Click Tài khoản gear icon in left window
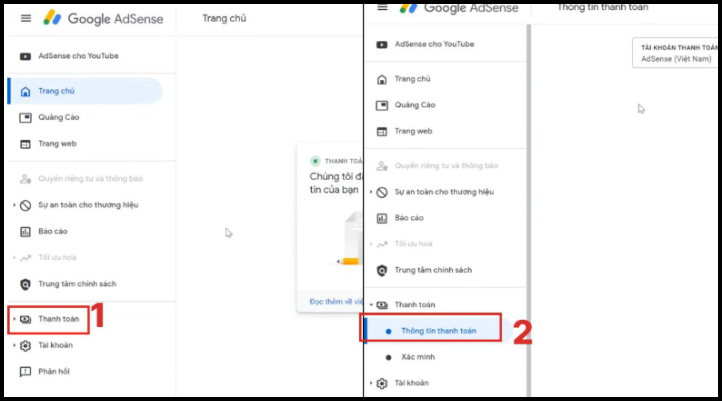 pyautogui.click(x=25, y=345)
